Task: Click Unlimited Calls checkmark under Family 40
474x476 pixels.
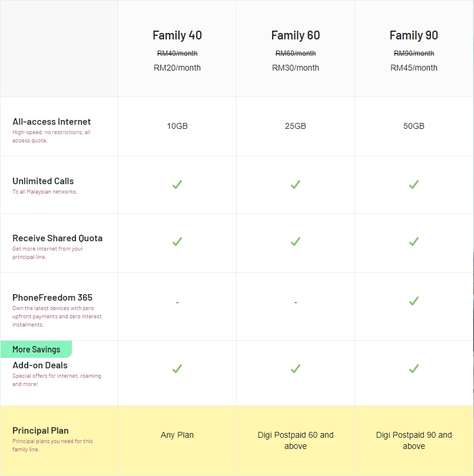Action: (177, 184)
